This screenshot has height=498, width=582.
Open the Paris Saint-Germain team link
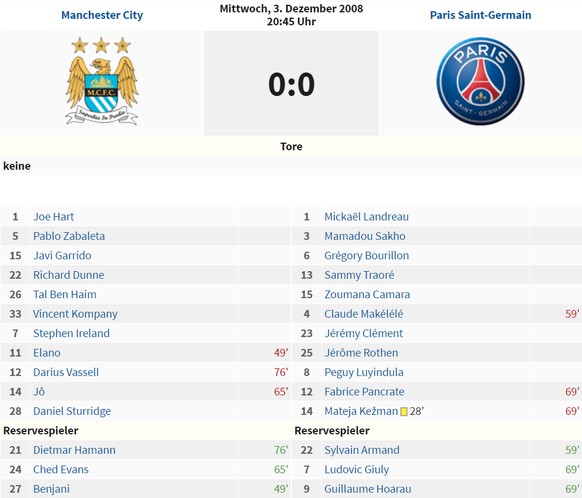click(480, 15)
